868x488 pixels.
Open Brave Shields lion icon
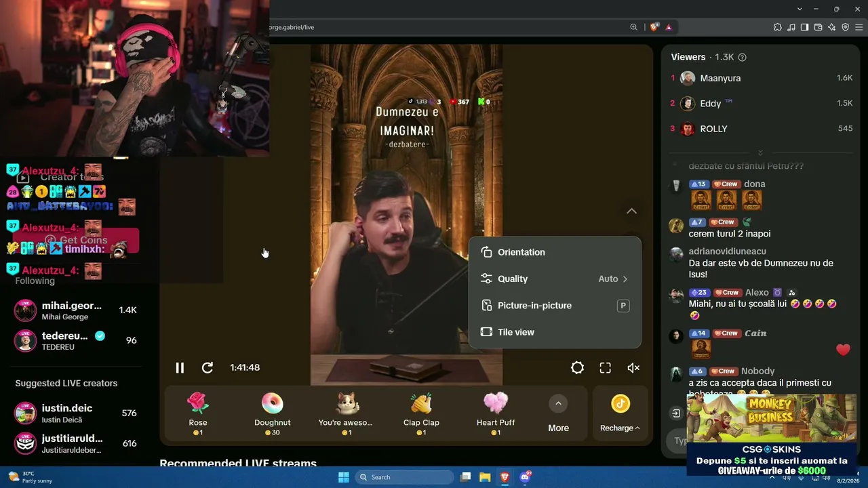click(x=654, y=27)
